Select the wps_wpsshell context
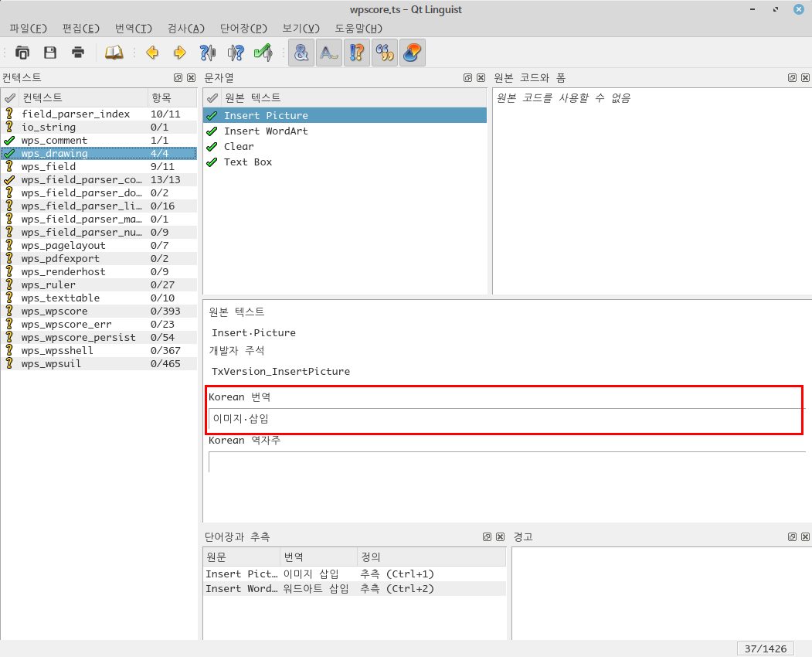Screen dimensions: 812x657 (x=99, y=351)
